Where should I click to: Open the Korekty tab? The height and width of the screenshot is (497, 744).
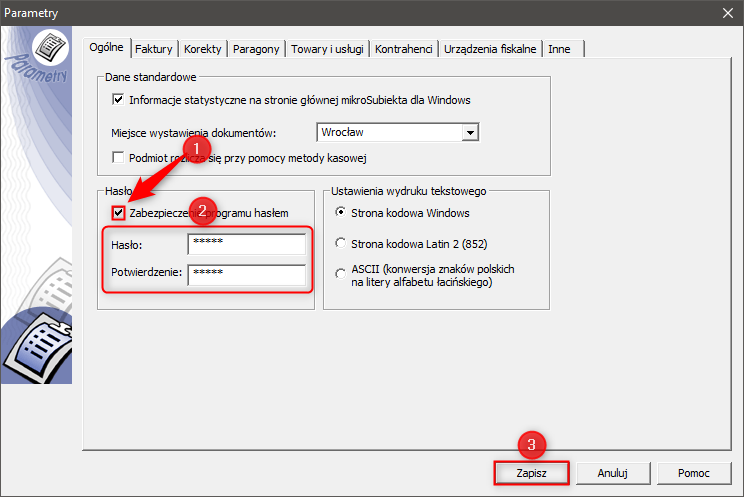tap(203, 49)
